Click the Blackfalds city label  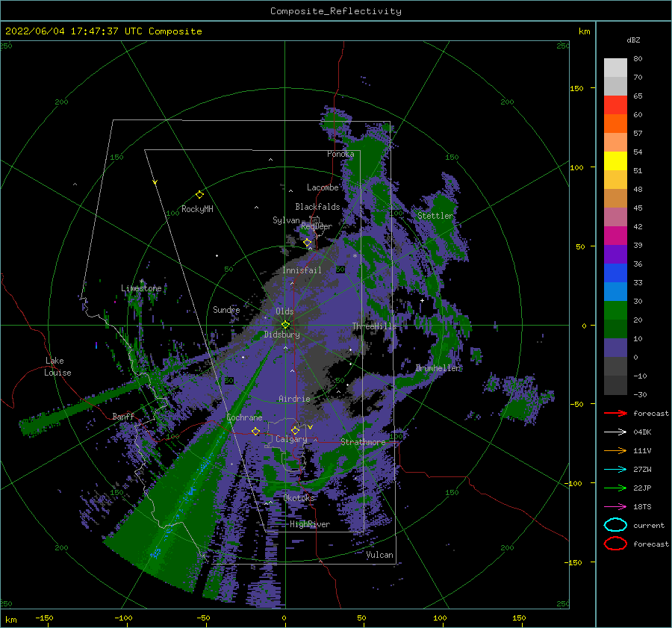pos(317,207)
